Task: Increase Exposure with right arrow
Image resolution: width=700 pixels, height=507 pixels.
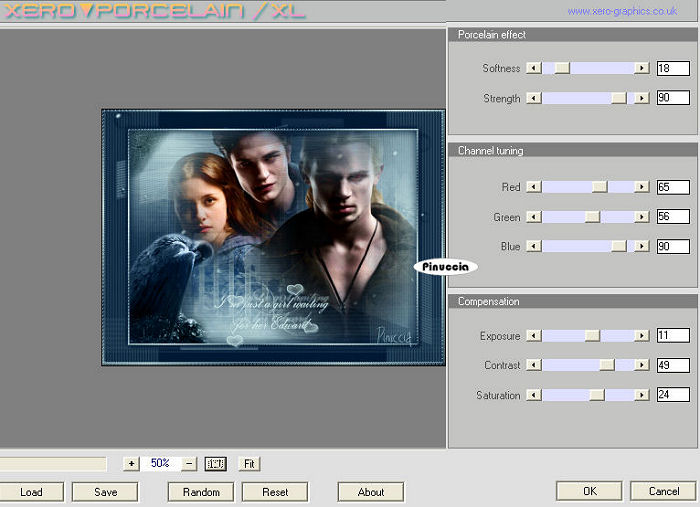Action: click(642, 335)
